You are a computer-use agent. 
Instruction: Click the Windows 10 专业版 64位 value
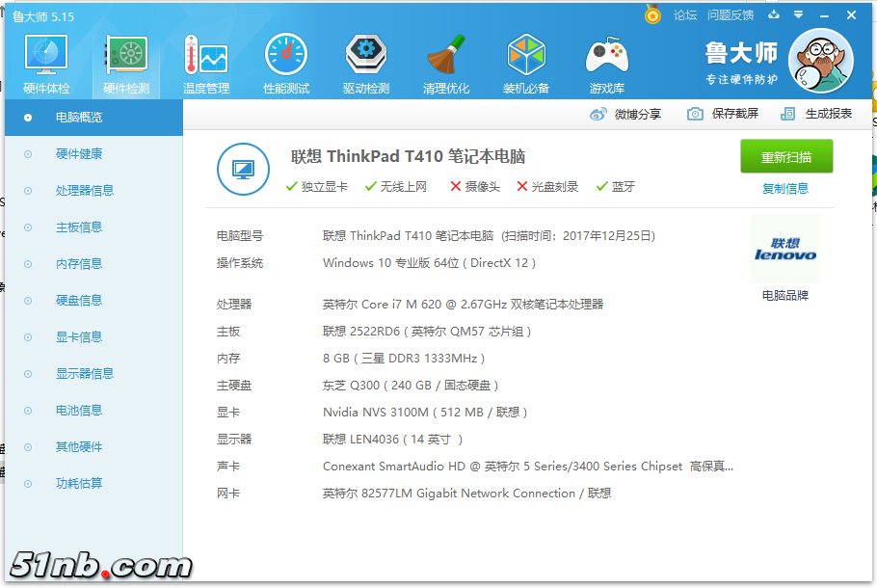pos(429,263)
